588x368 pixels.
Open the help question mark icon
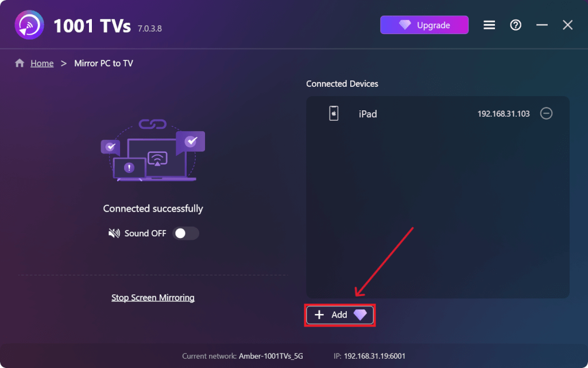click(516, 25)
